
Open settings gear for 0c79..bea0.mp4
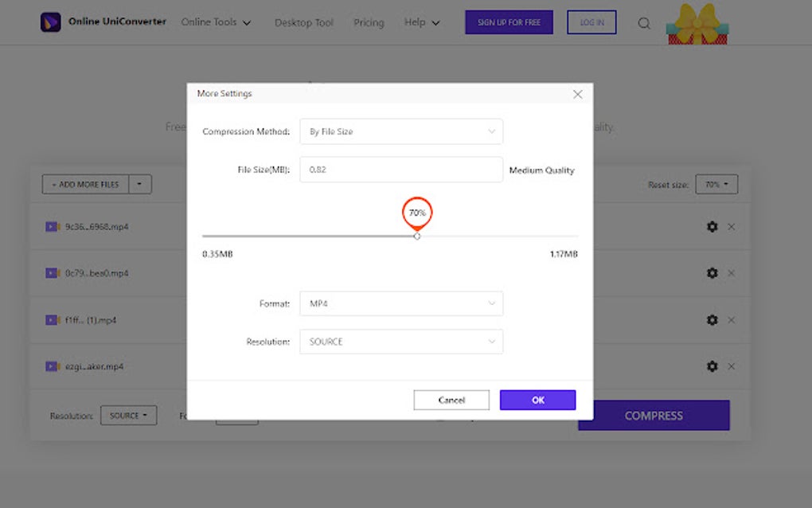click(x=712, y=272)
